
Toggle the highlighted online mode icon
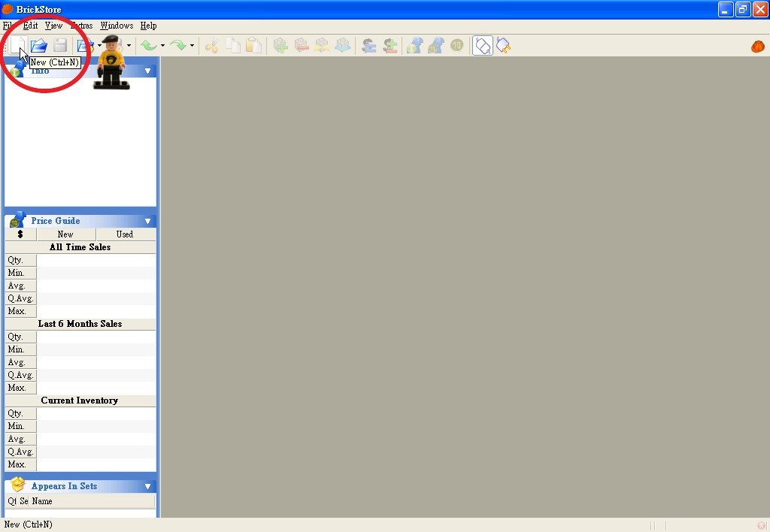(x=483, y=46)
